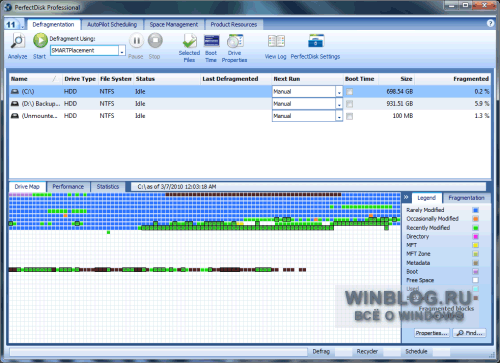Click the Find... button

[470, 333]
